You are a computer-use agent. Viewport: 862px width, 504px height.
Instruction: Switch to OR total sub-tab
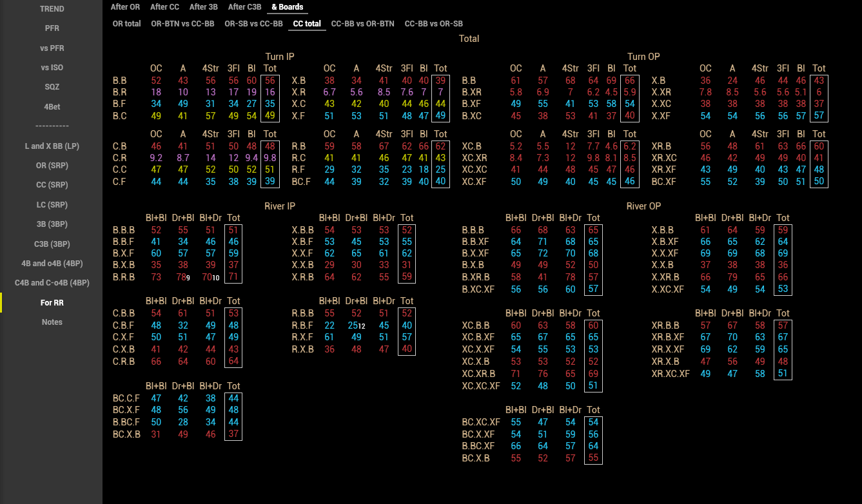126,24
